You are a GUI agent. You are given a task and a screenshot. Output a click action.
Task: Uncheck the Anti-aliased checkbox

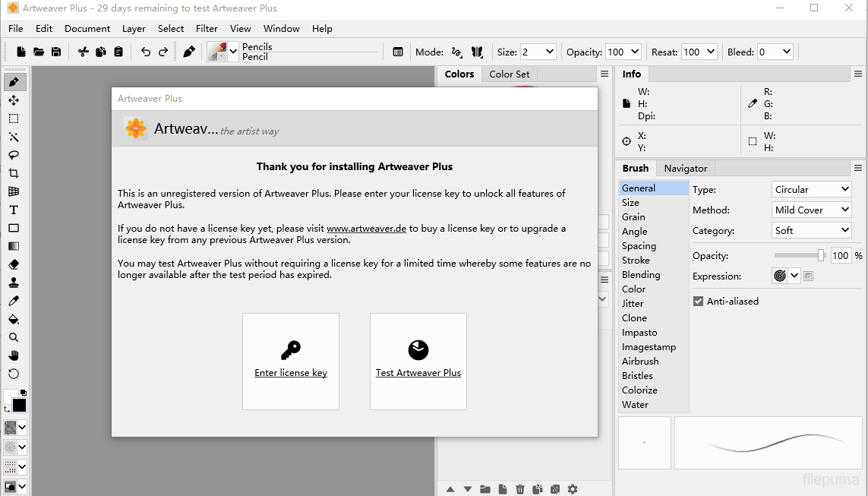[x=698, y=302]
